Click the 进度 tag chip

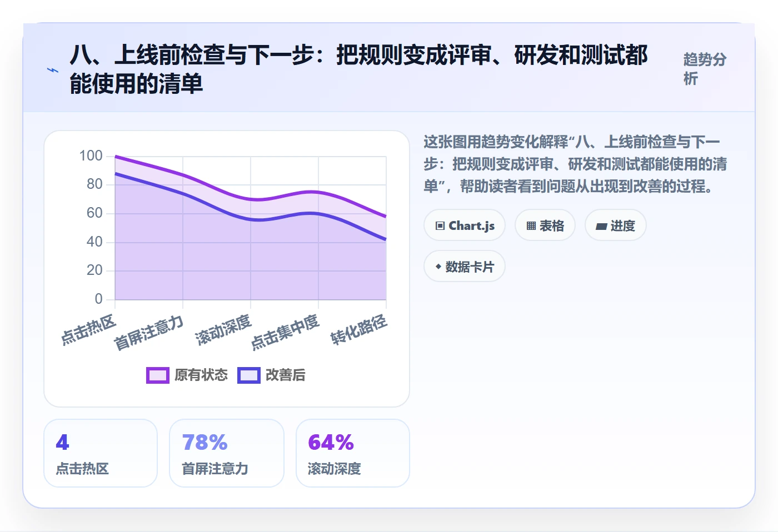(616, 225)
